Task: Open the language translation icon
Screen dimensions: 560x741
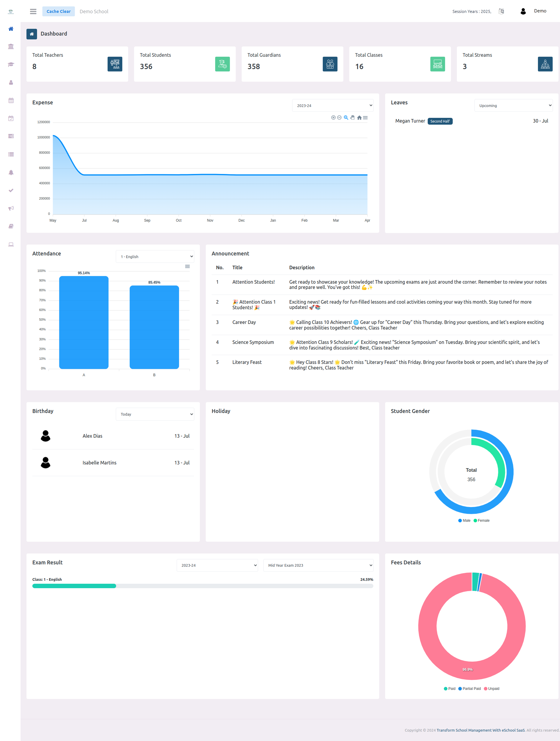Action: 501,11
